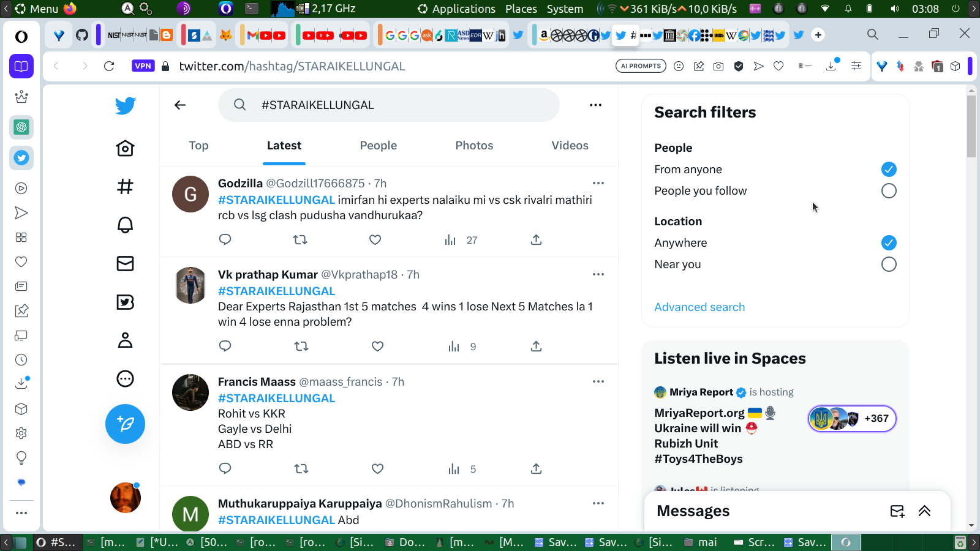Open more options on Godzilla's tweet
The width and height of the screenshot is (980, 551).
coord(598,183)
